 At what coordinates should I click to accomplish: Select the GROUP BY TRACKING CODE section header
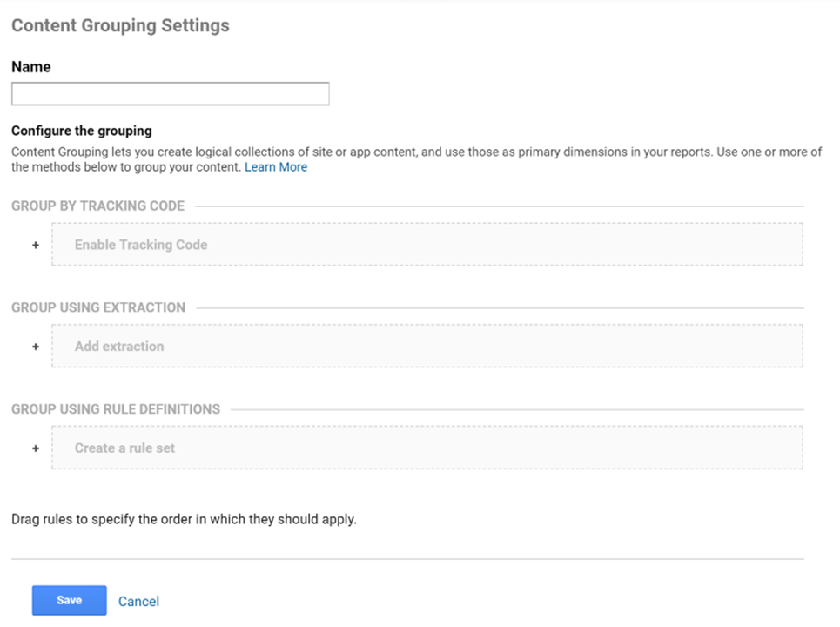[98, 206]
